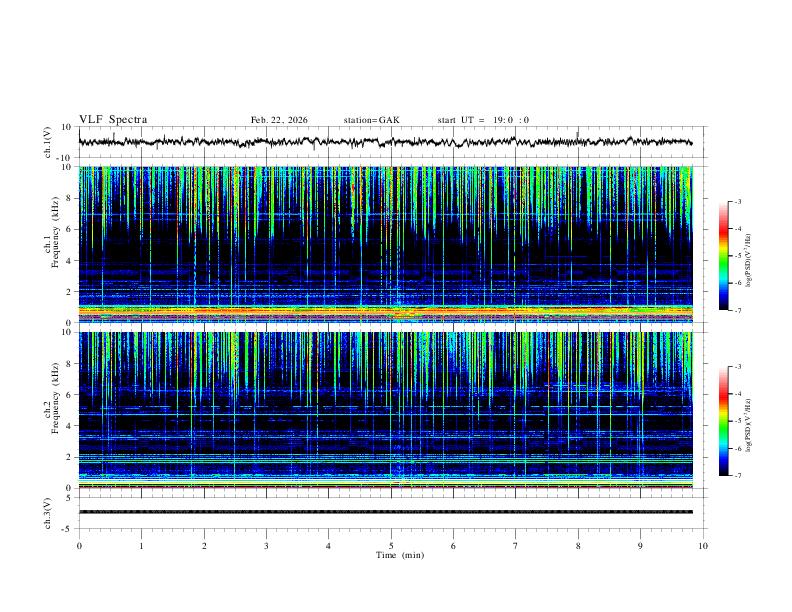
Task: Click the "VLF Spectra" plot title
Action: [x=113, y=120]
